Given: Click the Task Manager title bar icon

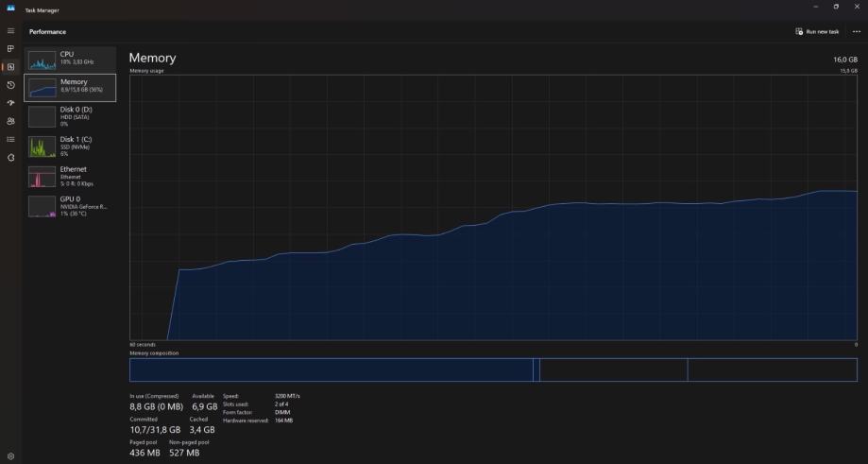Looking at the screenshot, I should pos(10,9).
